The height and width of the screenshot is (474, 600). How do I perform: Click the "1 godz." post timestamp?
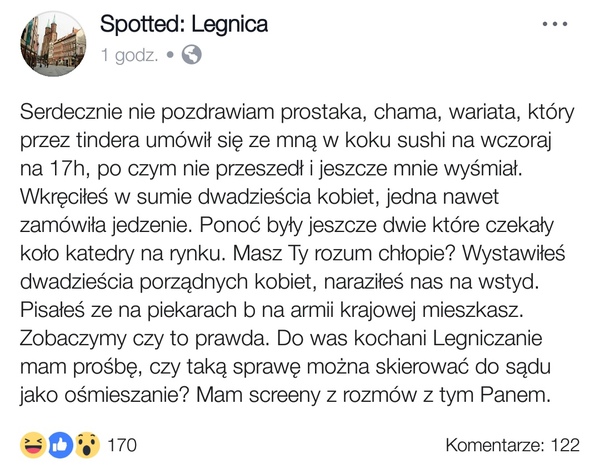pos(128,55)
